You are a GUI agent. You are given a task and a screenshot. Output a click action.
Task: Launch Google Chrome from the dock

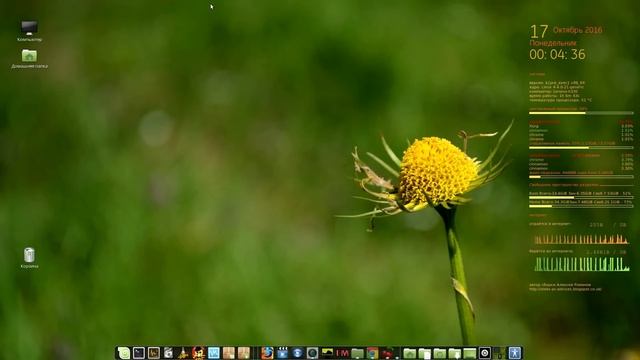(372, 353)
